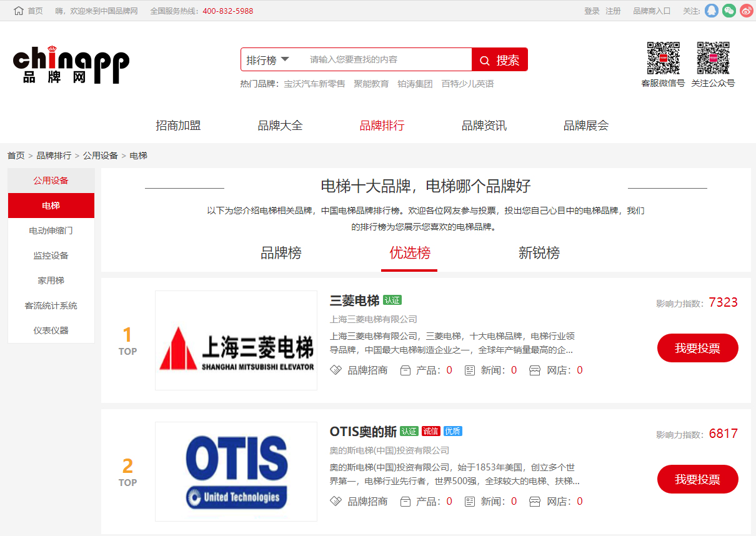Go to 首页 in breadcrumb

[16, 156]
